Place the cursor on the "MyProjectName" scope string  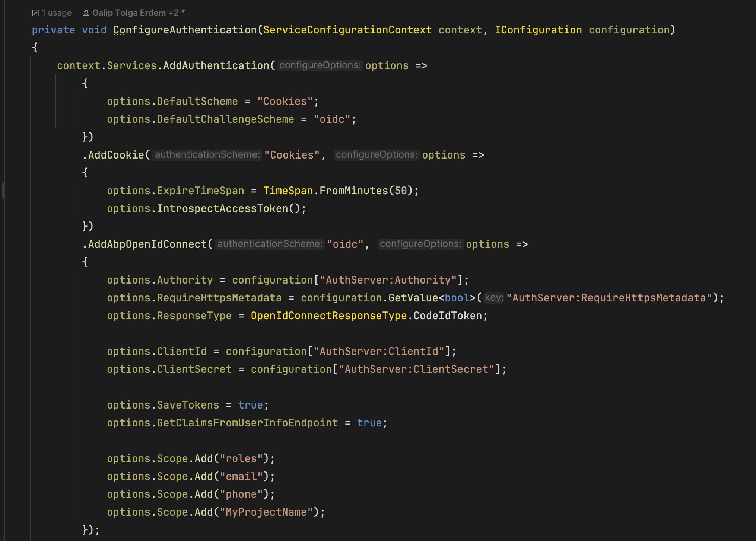coord(266,512)
